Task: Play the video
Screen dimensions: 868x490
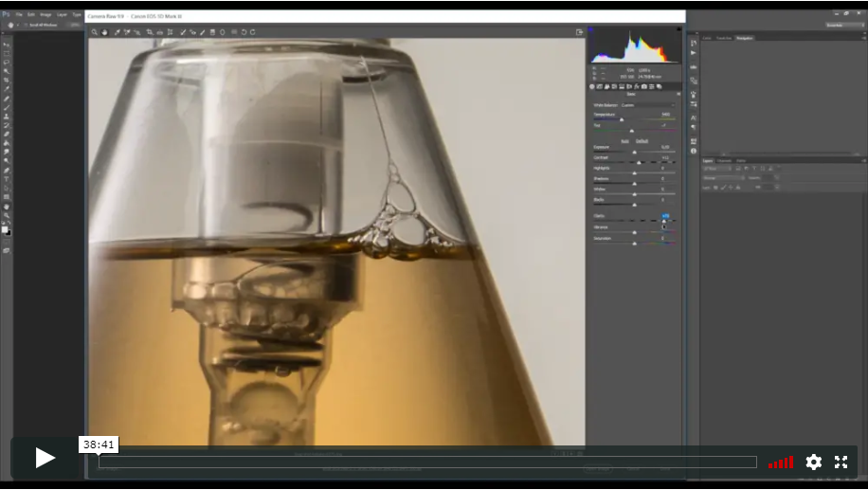Action: (x=45, y=458)
